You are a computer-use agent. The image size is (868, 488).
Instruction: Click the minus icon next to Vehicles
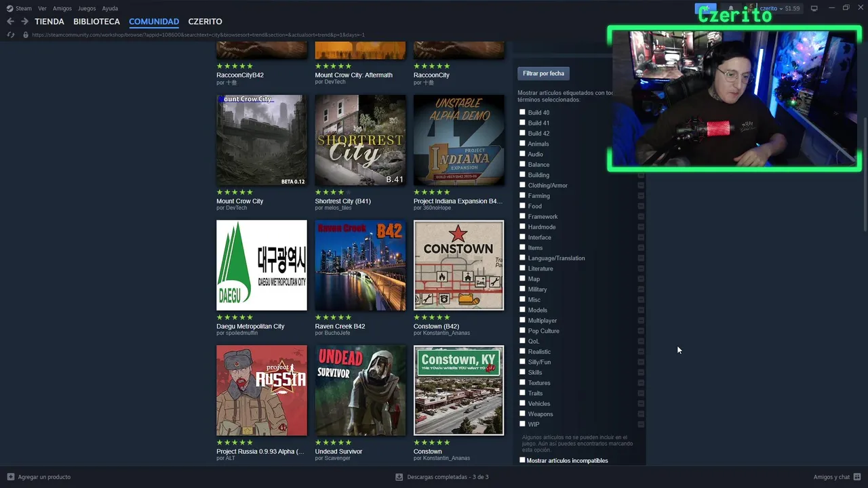641,404
